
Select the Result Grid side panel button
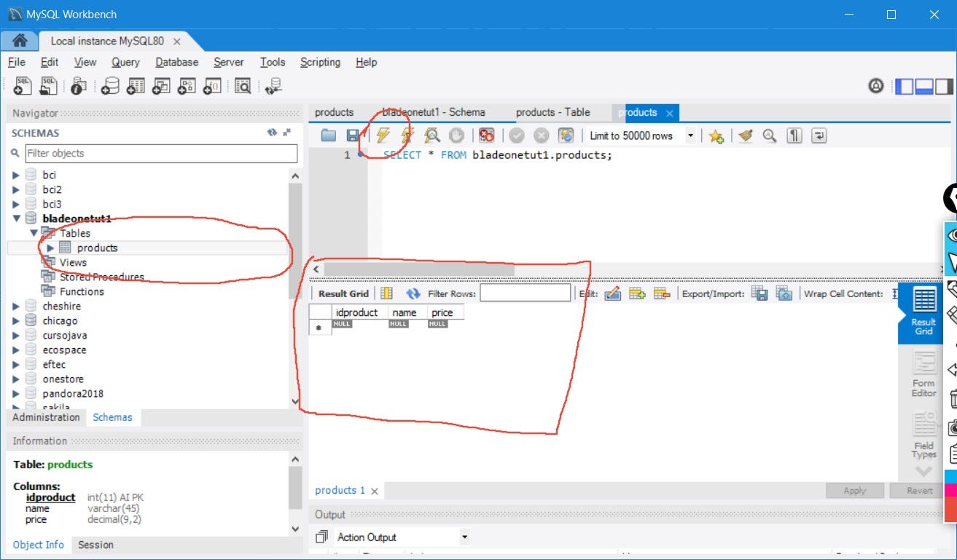923,312
